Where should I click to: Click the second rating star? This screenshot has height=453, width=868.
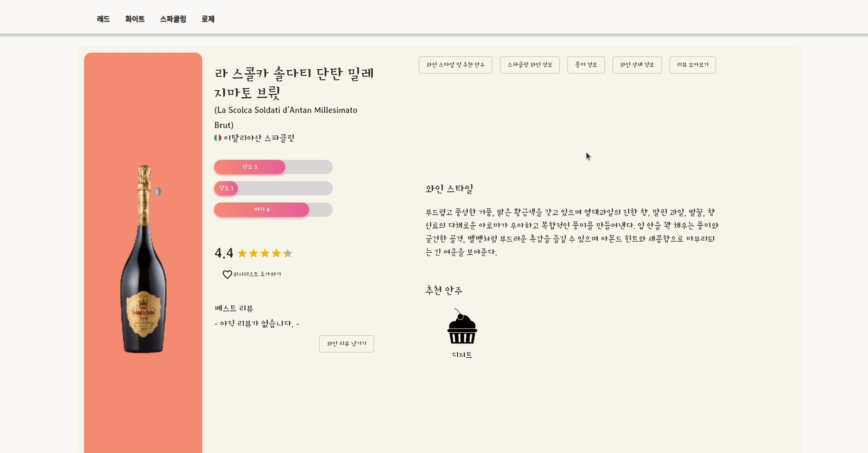pyautogui.click(x=254, y=253)
